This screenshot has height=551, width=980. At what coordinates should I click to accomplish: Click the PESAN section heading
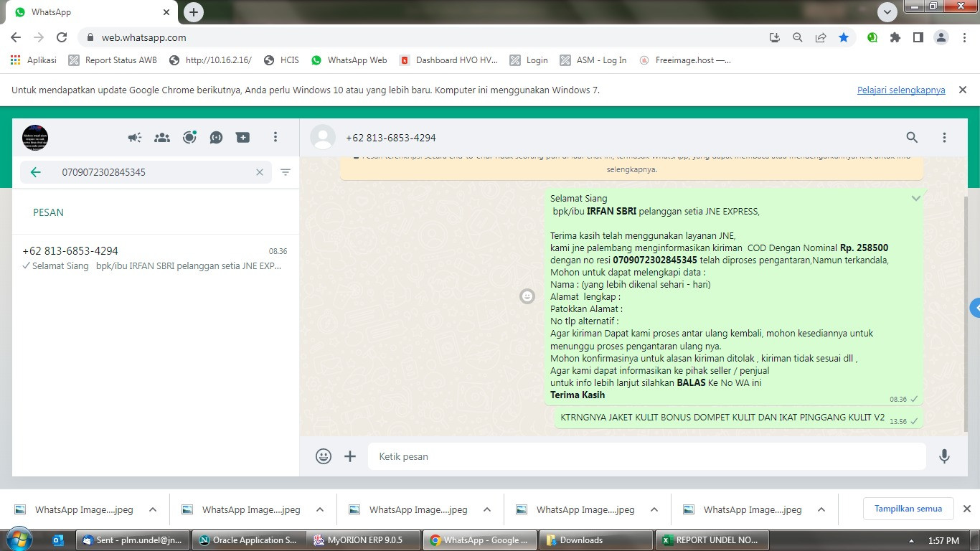pyautogui.click(x=48, y=212)
